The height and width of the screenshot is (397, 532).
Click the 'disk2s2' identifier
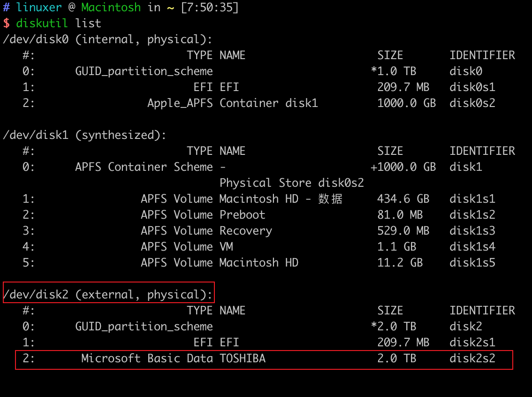click(x=472, y=359)
